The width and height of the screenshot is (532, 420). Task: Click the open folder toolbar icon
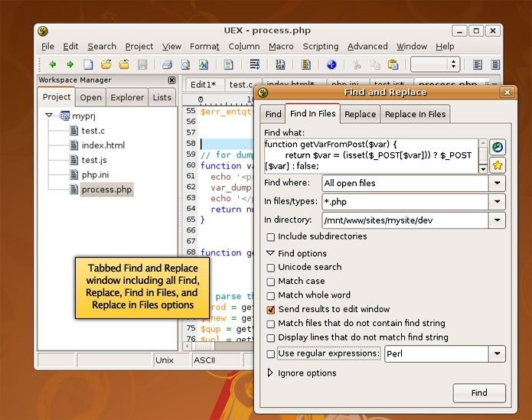click(106, 65)
